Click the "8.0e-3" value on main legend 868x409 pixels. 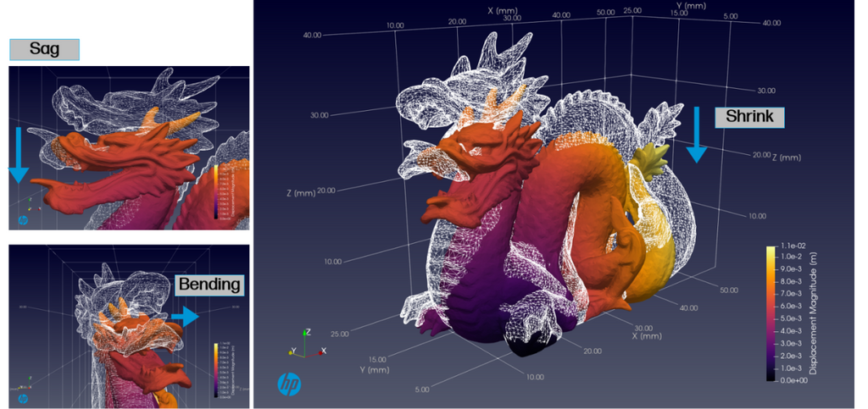click(x=793, y=281)
